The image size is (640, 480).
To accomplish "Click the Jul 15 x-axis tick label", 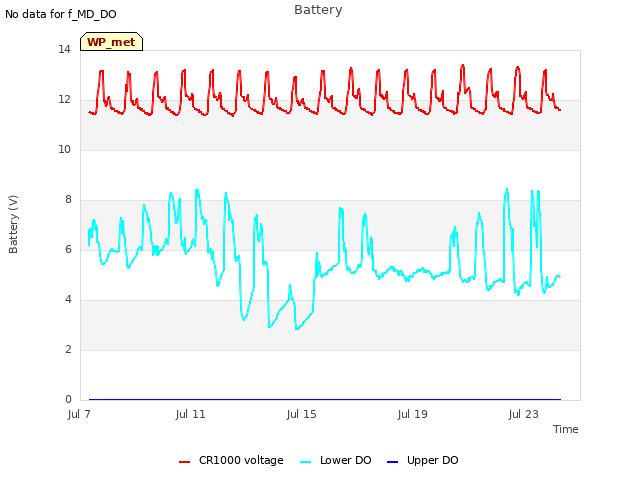I will [x=302, y=414].
